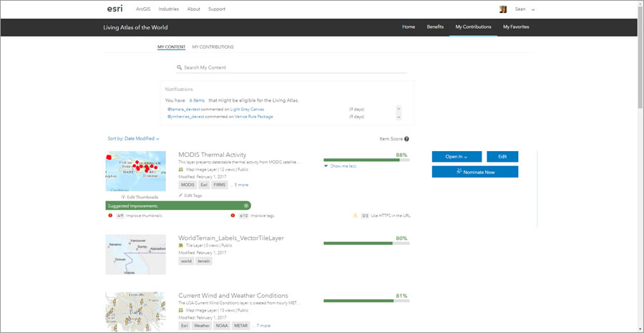Click the esri logo

(x=115, y=9)
